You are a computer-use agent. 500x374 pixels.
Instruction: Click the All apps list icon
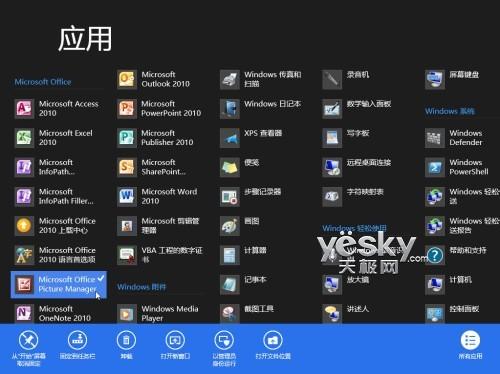(470, 340)
